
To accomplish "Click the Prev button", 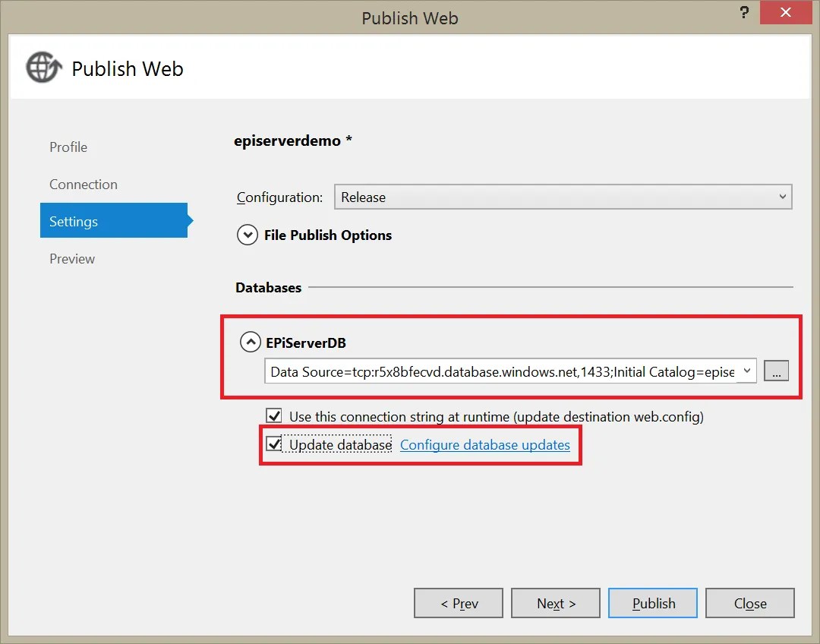I will 459,603.
